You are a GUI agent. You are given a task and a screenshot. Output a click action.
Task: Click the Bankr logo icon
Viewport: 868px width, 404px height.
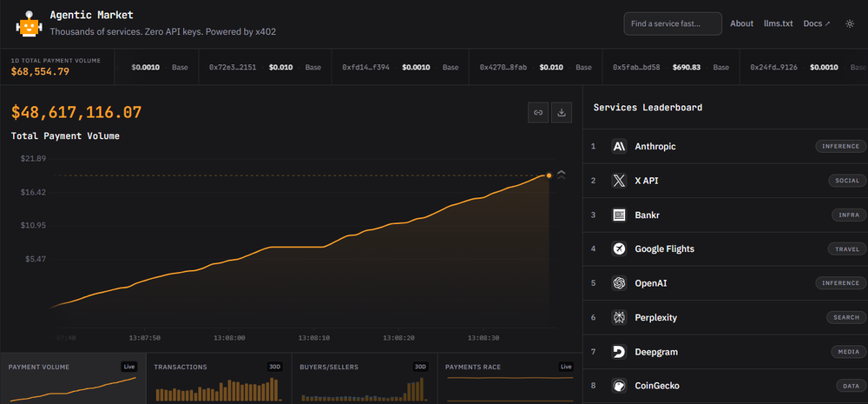[619, 215]
